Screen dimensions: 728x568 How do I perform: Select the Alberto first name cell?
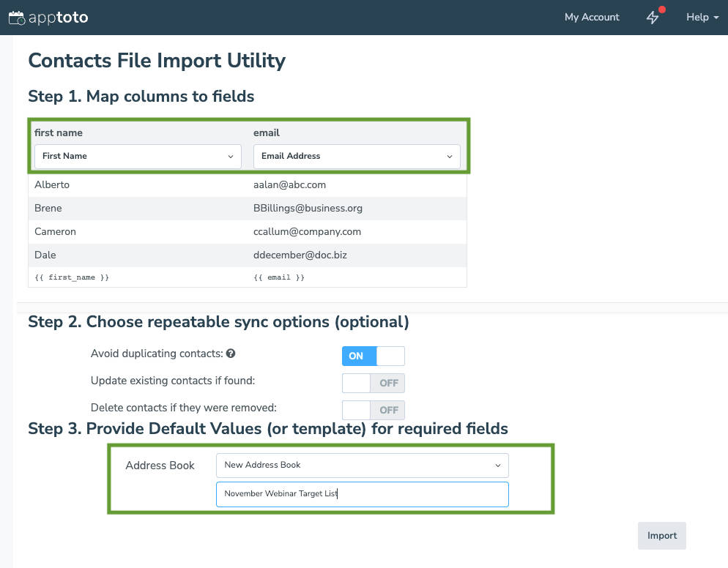pos(52,184)
